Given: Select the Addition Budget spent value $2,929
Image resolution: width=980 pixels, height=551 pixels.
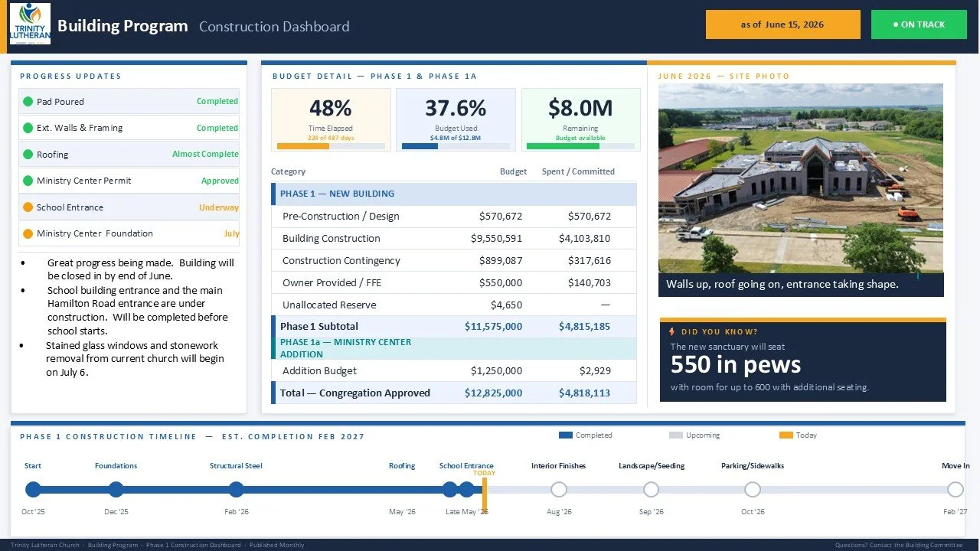Looking at the screenshot, I should click(x=595, y=370).
